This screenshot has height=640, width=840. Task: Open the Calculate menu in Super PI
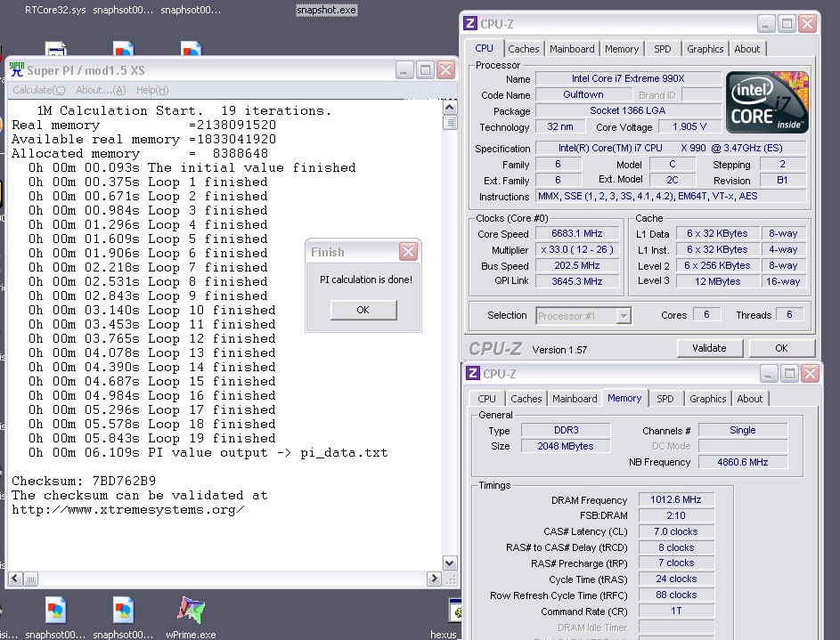pyautogui.click(x=38, y=90)
